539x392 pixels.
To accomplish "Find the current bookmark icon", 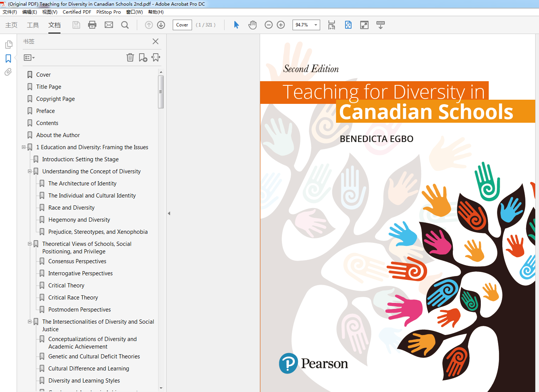I will (x=156, y=57).
